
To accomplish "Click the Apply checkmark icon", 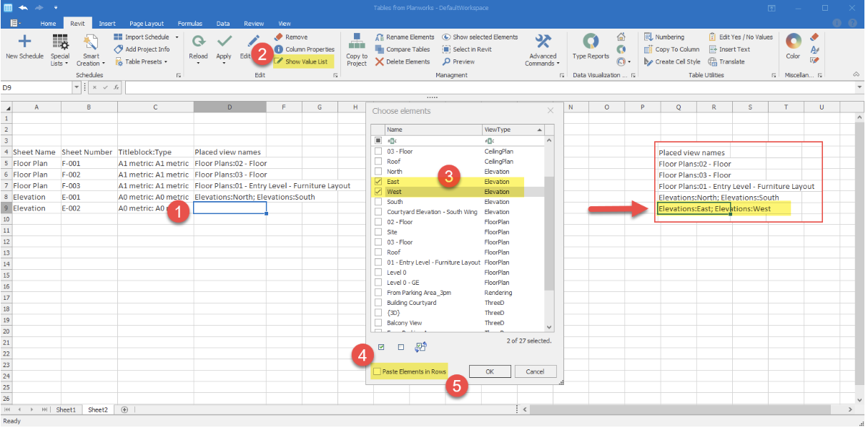I will (x=224, y=41).
